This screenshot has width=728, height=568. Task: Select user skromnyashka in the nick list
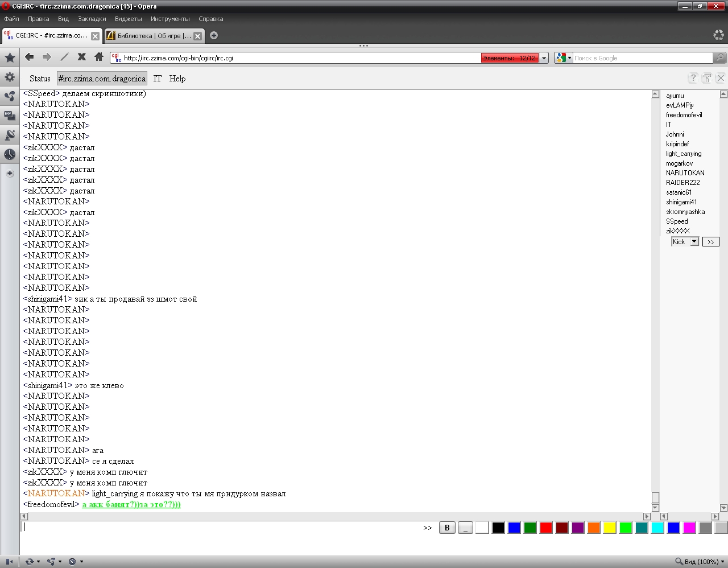point(685,212)
